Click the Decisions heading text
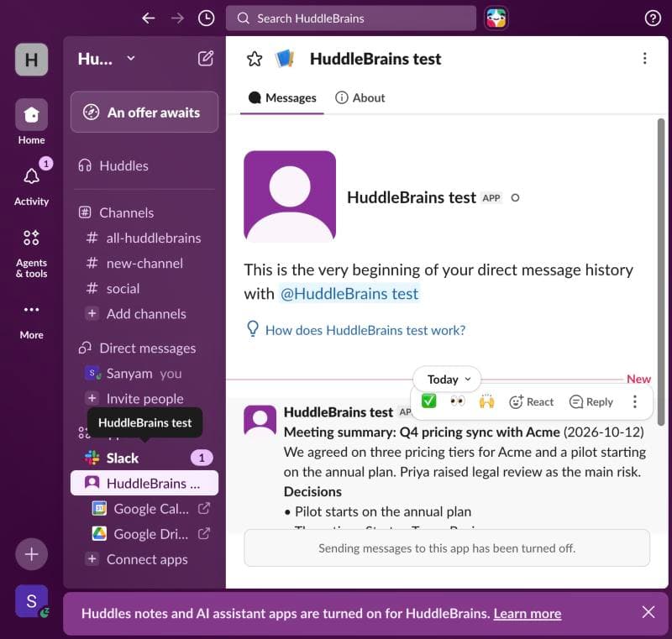Screen dimensions: 672x639 [312, 492]
